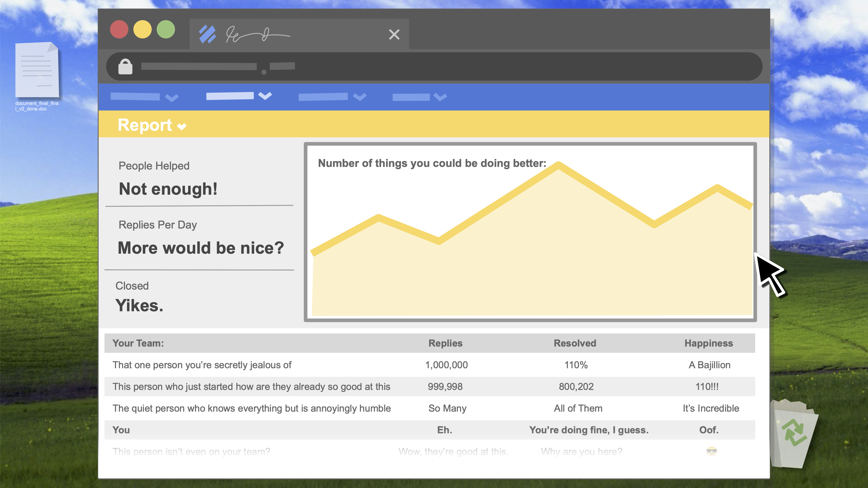Image resolution: width=868 pixels, height=488 pixels.
Task: Expand the fourth blue navigation menu chevron
Action: 440,97
